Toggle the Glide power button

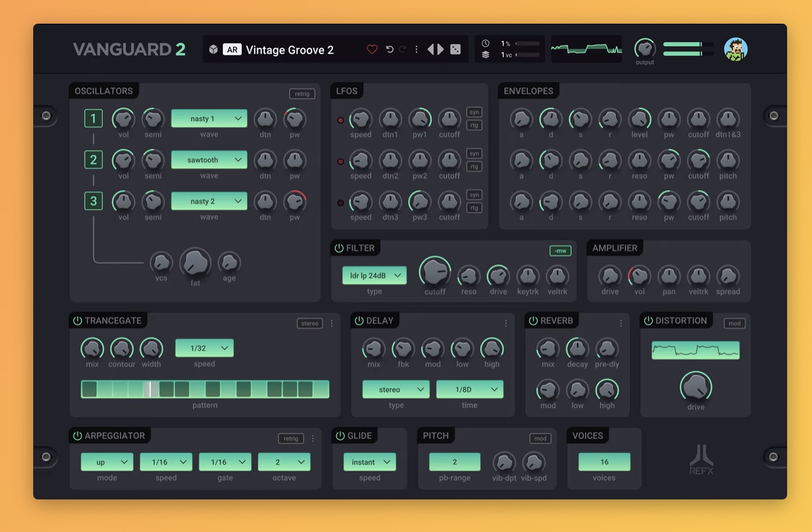pyautogui.click(x=340, y=435)
